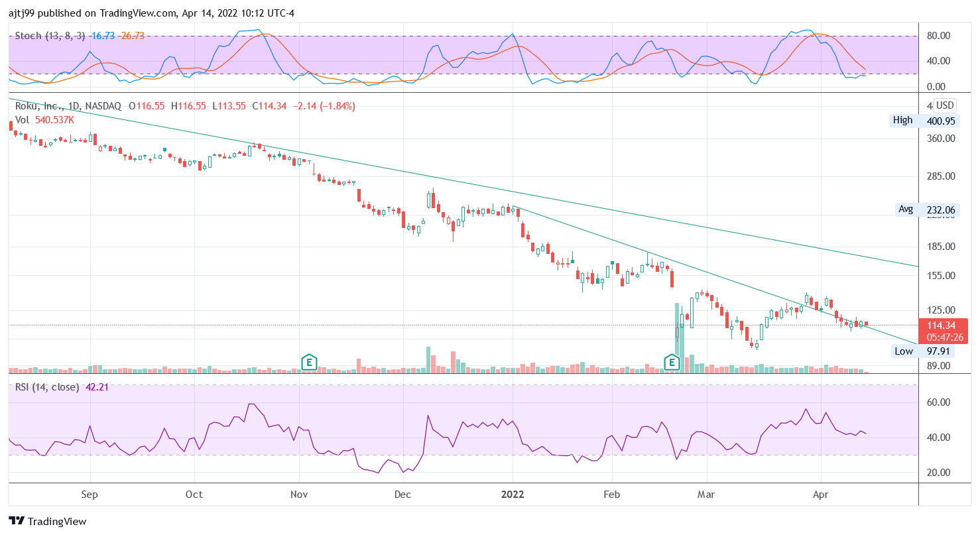Select the Stoch (13, 8, 3) indicator label

[52, 35]
